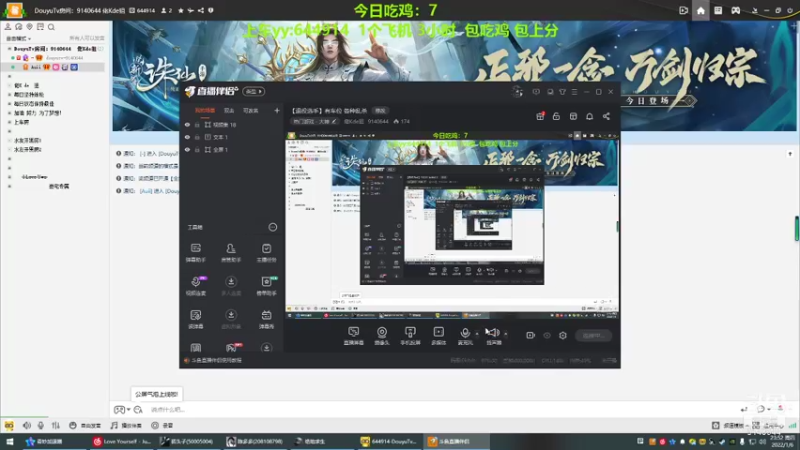Go to home icon in YY top bar
Image resolution: width=800 pixels, height=450 pixels.
[x=701, y=10]
